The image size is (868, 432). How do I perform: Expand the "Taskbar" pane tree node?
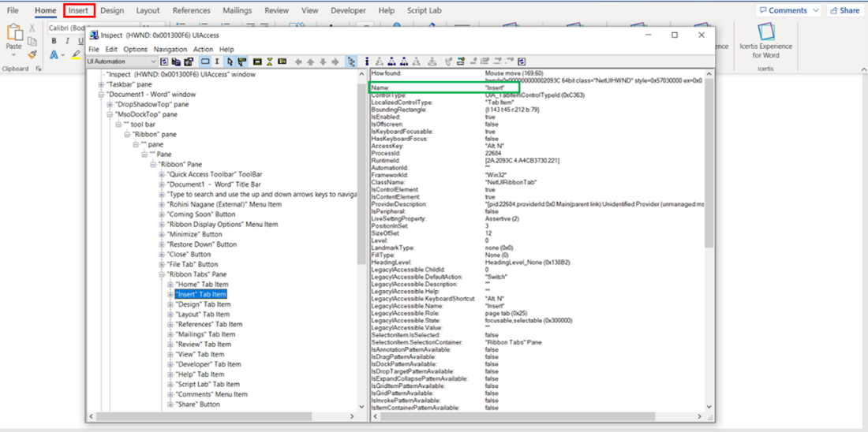[x=101, y=84]
